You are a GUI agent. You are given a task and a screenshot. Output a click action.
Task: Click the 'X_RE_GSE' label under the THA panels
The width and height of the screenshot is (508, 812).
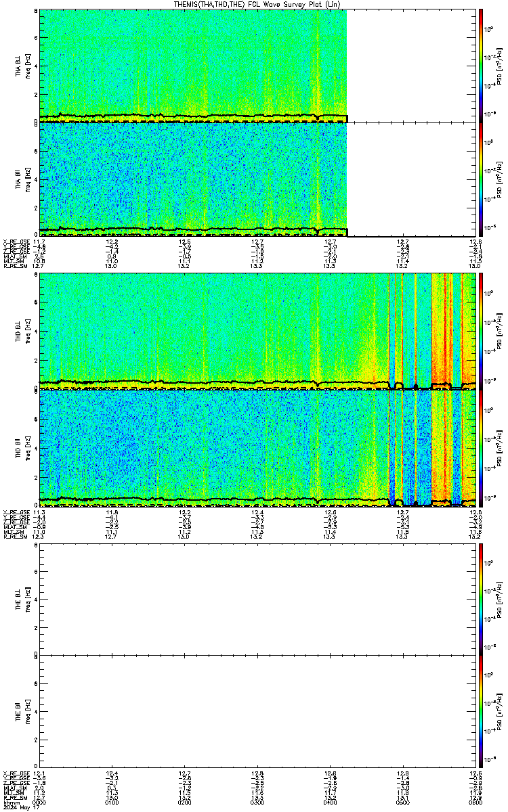pyautogui.click(x=16, y=242)
